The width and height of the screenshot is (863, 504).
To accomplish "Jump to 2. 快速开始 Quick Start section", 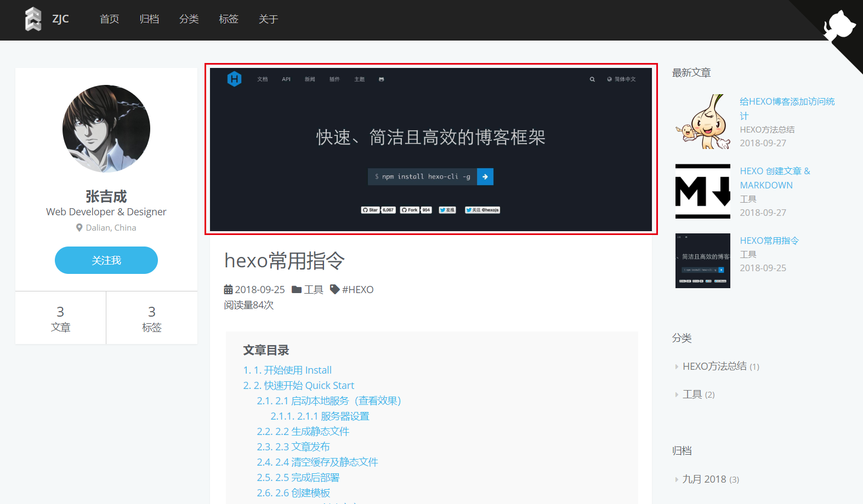I will tap(299, 385).
